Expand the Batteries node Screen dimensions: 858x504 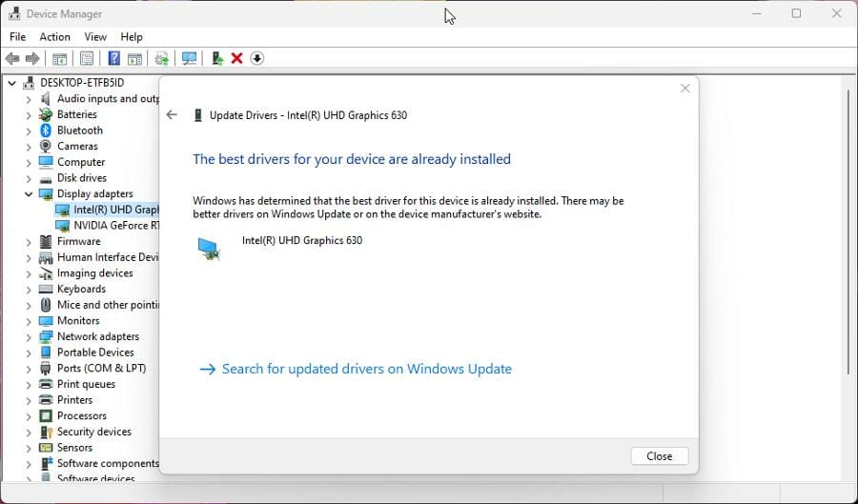(29, 114)
